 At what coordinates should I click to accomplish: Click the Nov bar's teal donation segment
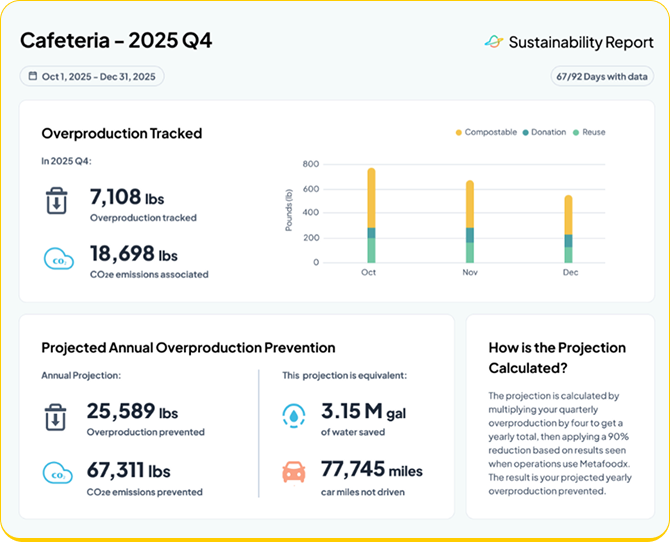[x=470, y=235]
